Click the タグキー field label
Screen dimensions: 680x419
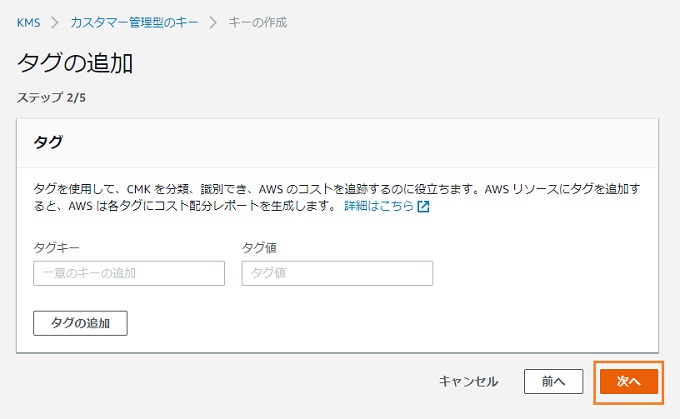[56, 248]
